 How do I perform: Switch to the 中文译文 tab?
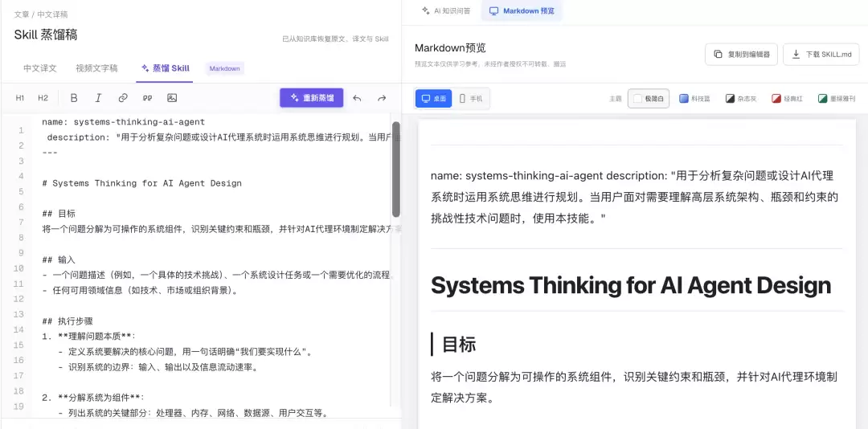pyautogui.click(x=40, y=68)
